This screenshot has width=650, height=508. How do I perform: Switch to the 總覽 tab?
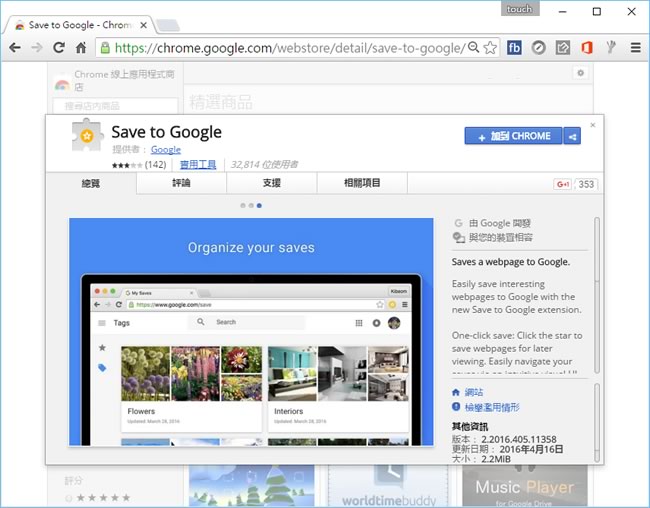click(x=91, y=183)
